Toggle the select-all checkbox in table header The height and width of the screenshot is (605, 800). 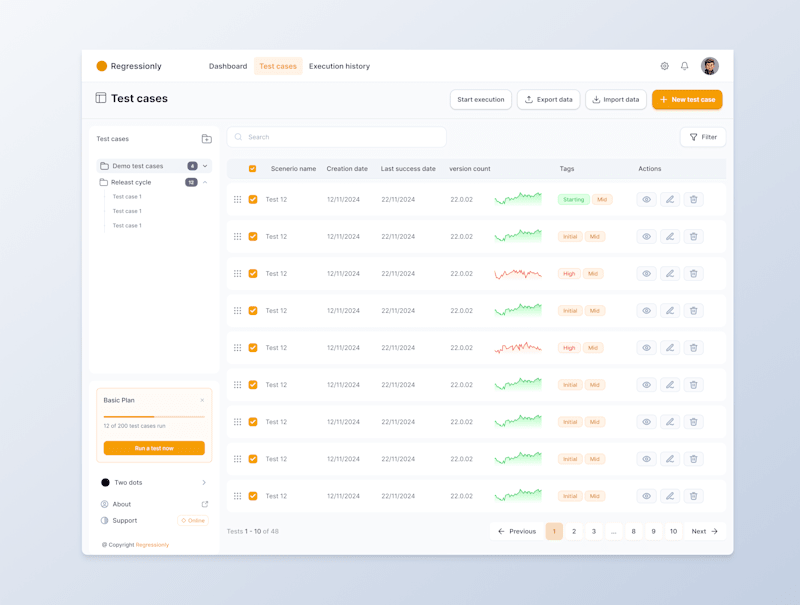tap(252, 169)
